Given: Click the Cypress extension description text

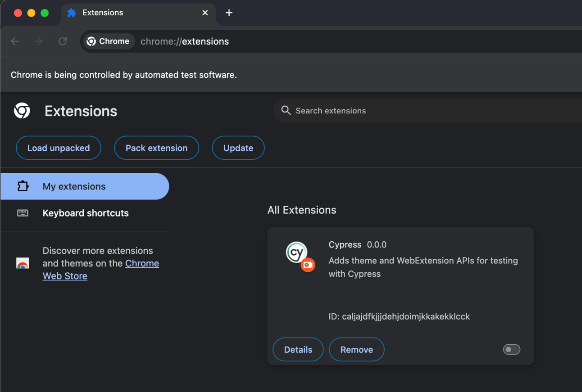Looking at the screenshot, I should click(423, 267).
